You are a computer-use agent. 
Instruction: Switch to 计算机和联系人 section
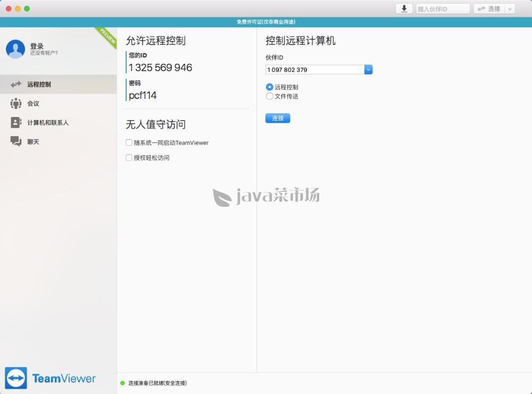48,123
